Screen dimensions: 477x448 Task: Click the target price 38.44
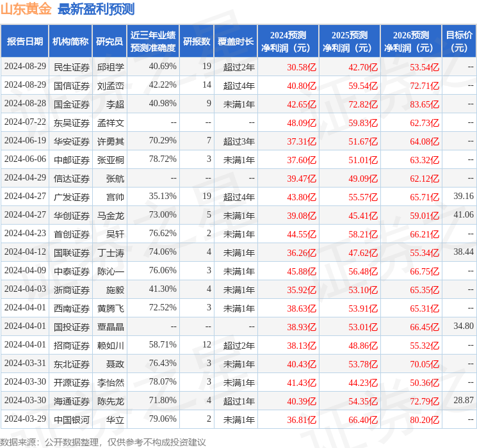(464, 252)
